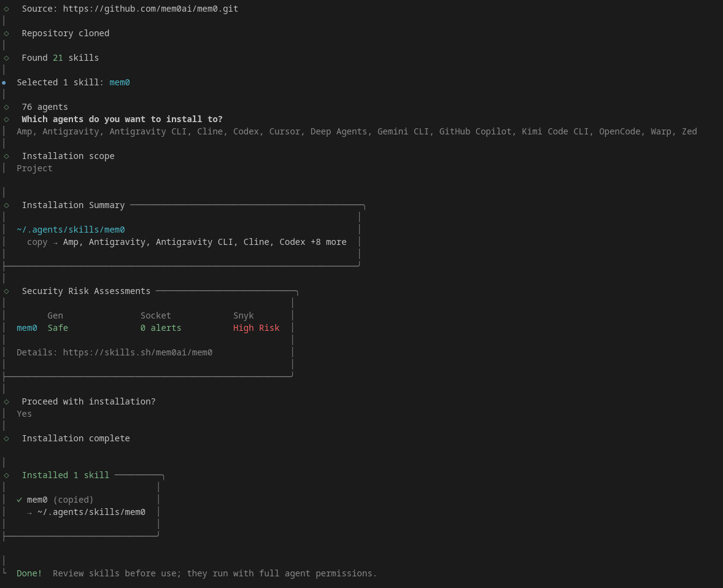The height and width of the screenshot is (588, 723).
Task: Click 'OpenCode' in the agents list
Action: click(x=620, y=131)
